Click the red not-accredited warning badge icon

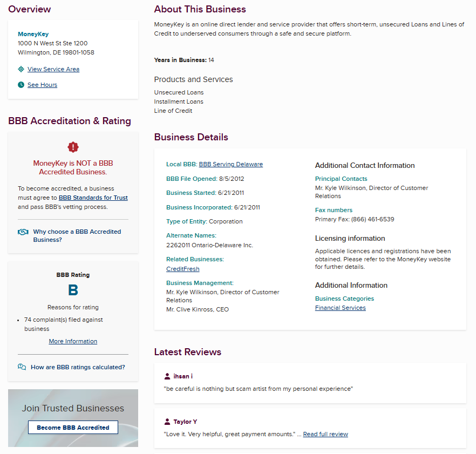(73, 147)
